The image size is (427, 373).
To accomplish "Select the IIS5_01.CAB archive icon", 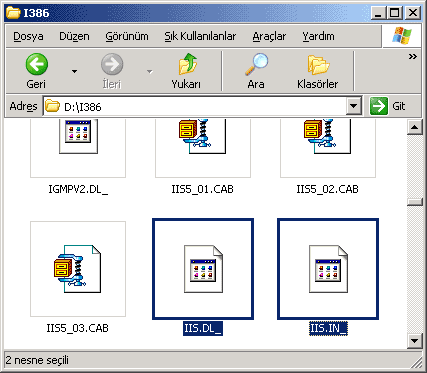I will (x=203, y=148).
